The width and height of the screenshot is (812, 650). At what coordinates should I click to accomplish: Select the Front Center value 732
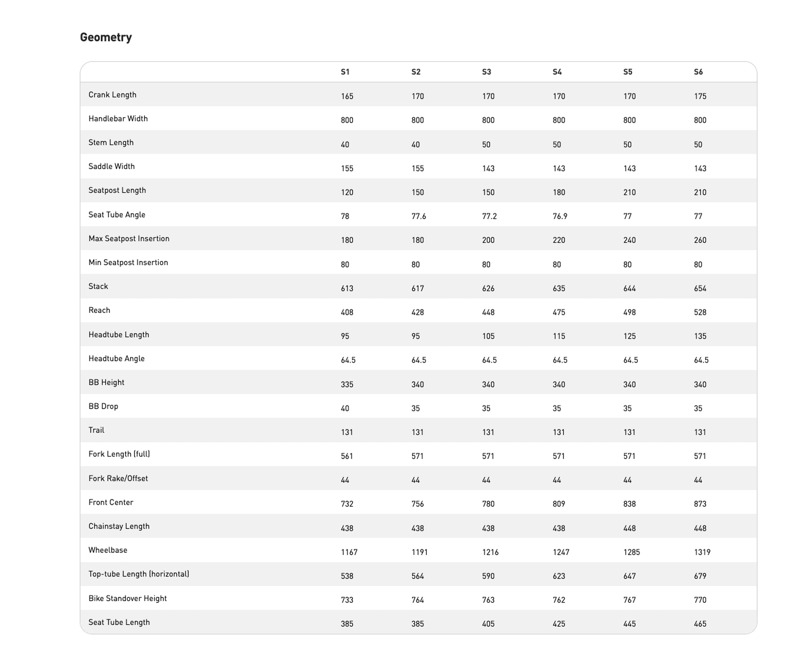pos(347,504)
